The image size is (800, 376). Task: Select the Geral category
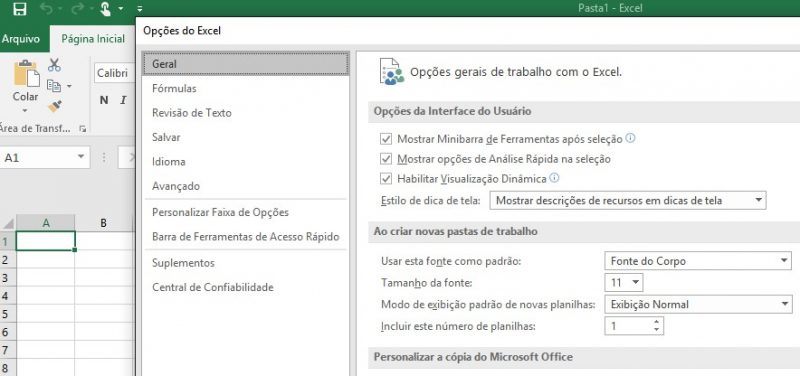point(246,64)
